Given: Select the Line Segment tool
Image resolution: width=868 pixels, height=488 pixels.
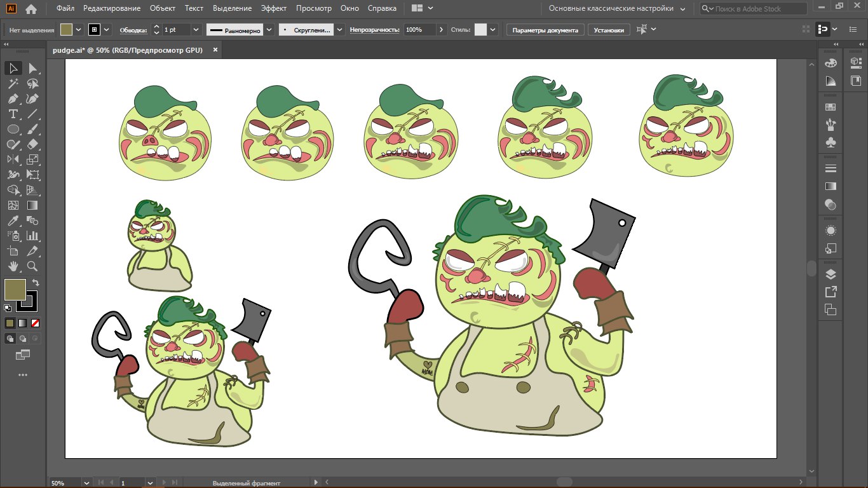Looking at the screenshot, I should 32,114.
